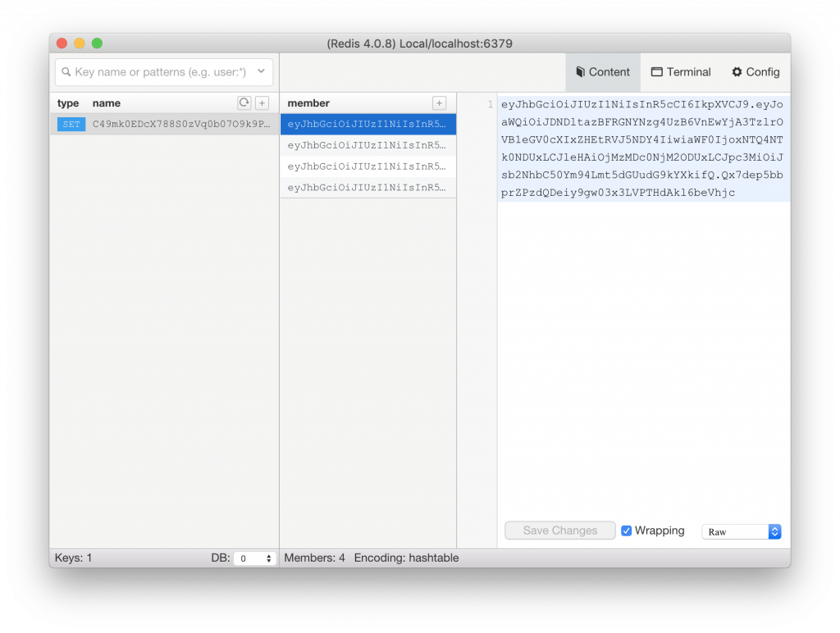Add a new member with plus icon
Image resolution: width=840 pixels, height=633 pixels.
(x=440, y=102)
